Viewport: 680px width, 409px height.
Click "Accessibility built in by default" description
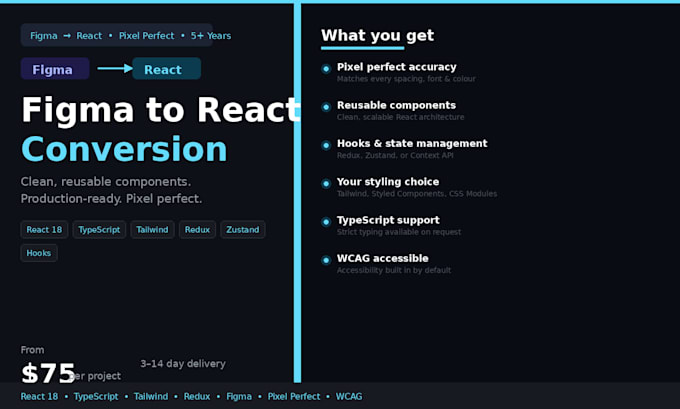click(394, 270)
